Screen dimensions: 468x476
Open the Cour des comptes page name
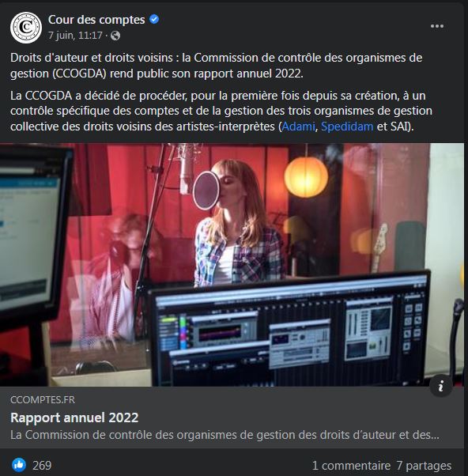(96, 20)
